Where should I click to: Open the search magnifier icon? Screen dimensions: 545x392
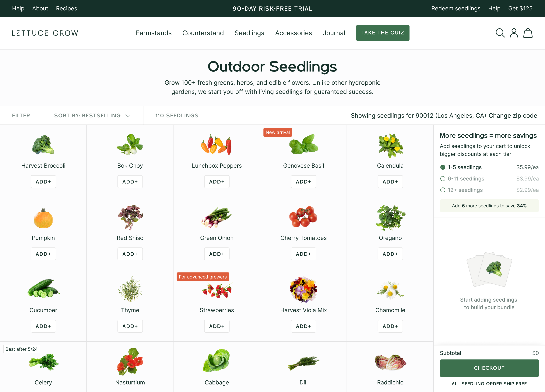click(x=500, y=33)
